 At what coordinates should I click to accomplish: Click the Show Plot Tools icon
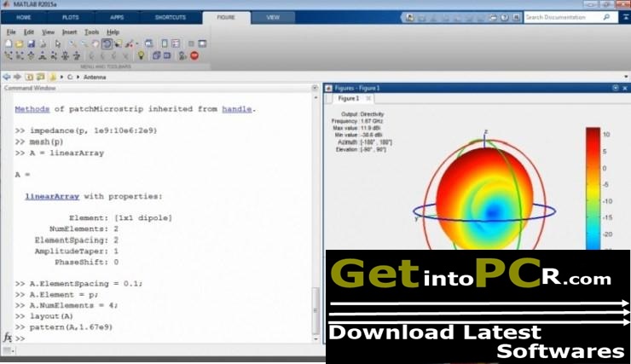(202, 43)
